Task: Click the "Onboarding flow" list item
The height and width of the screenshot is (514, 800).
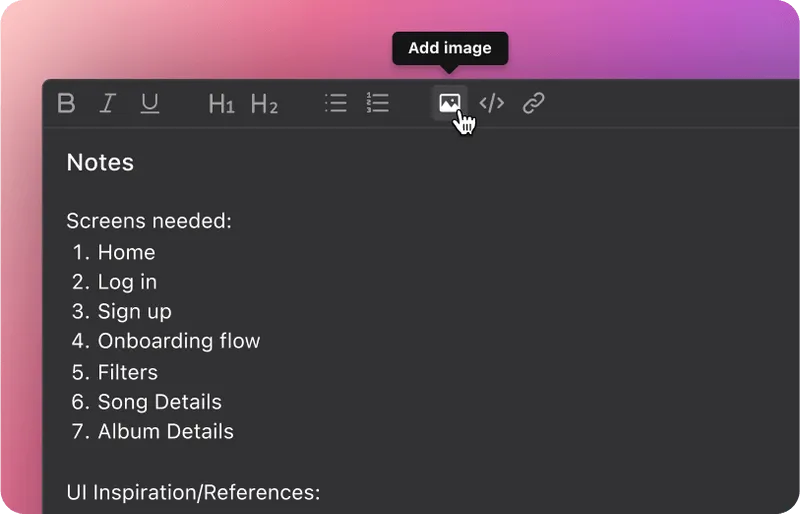Action: point(178,341)
